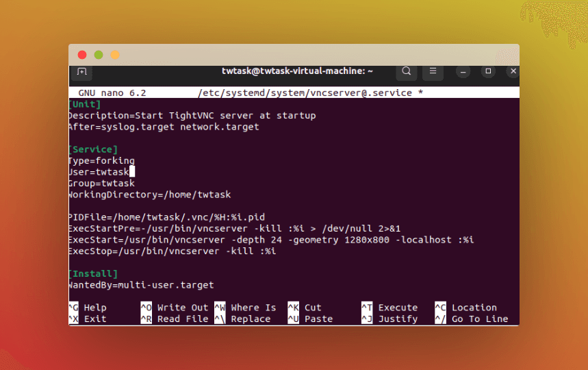588x370 pixels.
Task: Open a new terminal tab icon
Action: coord(81,71)
